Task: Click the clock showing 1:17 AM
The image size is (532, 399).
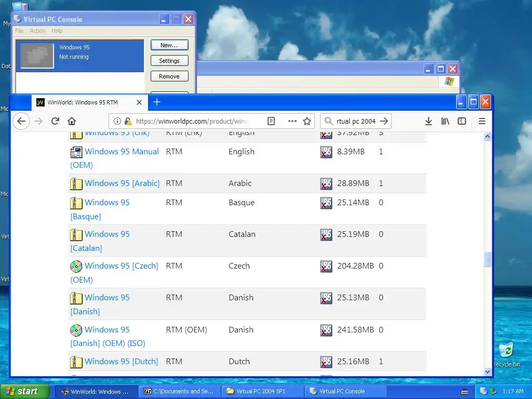Action: [513, 391]
